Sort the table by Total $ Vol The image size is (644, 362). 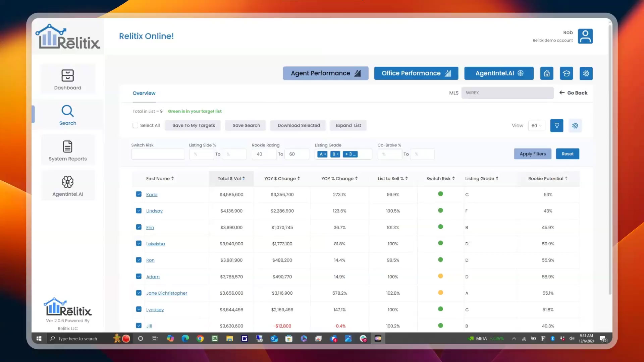[x=231, y=178]
